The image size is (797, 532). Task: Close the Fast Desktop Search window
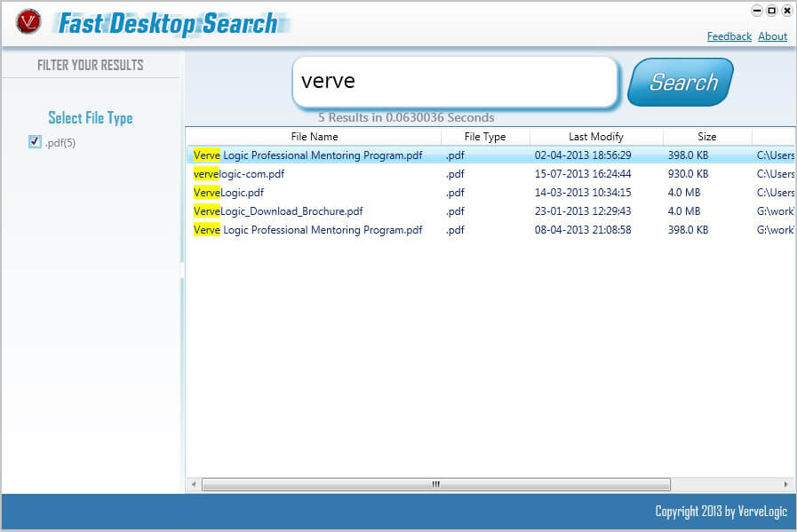click(x=786, y=11)
